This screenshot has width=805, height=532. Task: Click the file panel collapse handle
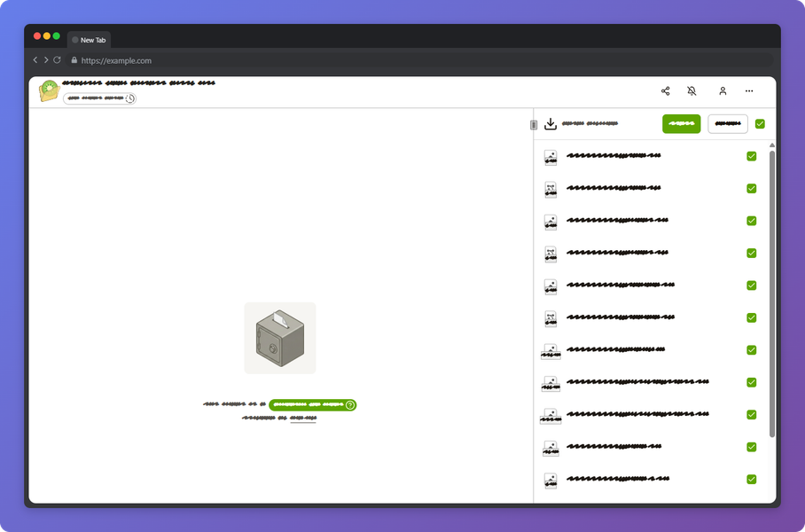(x=534, y=125)
